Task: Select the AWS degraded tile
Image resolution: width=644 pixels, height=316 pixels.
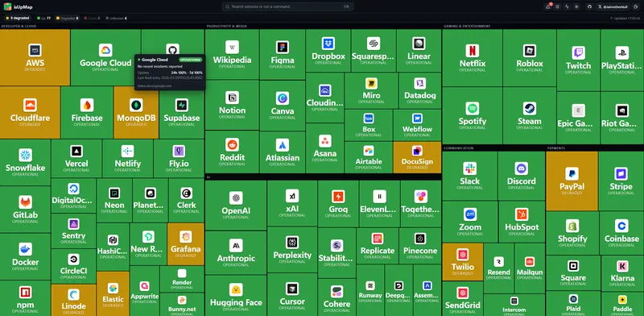Action: 35,57
